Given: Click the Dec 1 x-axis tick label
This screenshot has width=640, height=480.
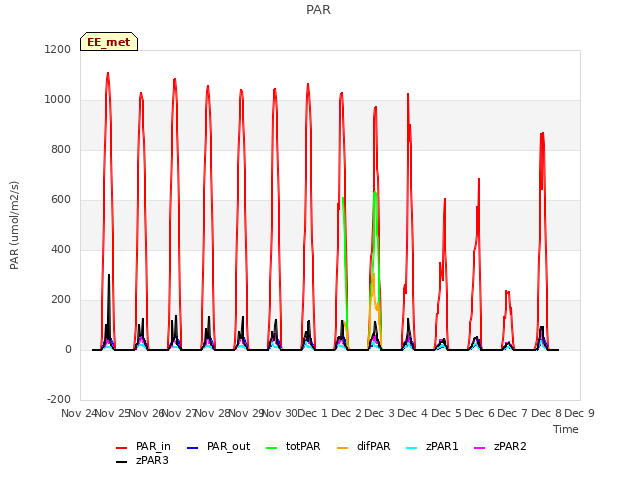Looking at the screenshot, I should (313, 413).
